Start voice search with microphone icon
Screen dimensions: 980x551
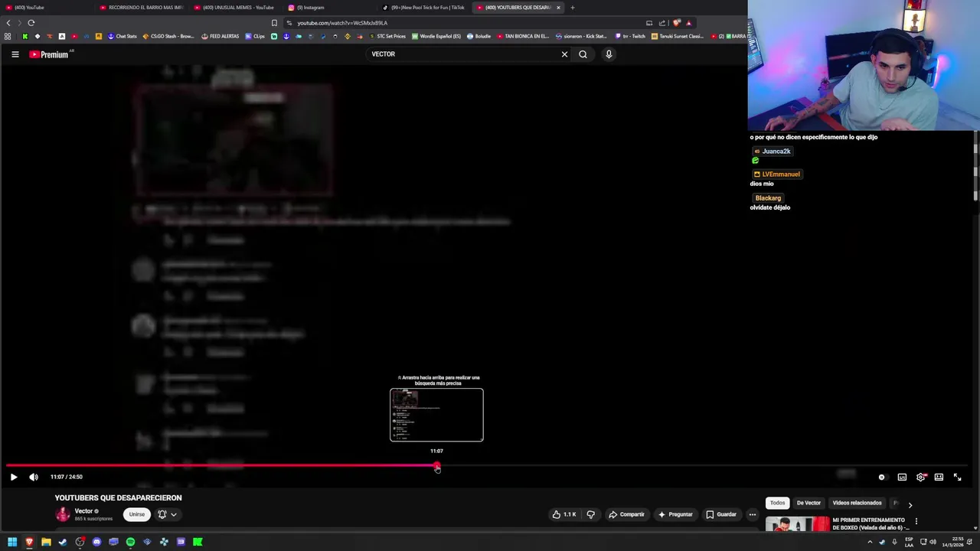coord(609,54)
